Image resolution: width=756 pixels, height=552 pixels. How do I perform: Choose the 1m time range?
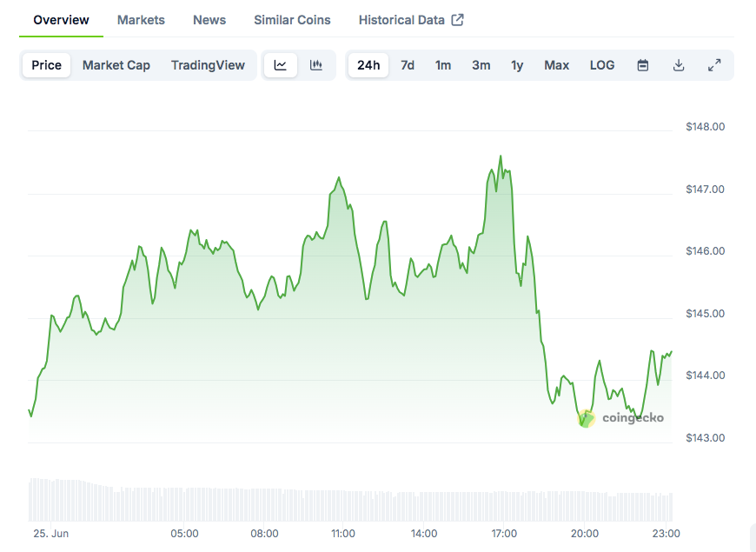(443, 65)
